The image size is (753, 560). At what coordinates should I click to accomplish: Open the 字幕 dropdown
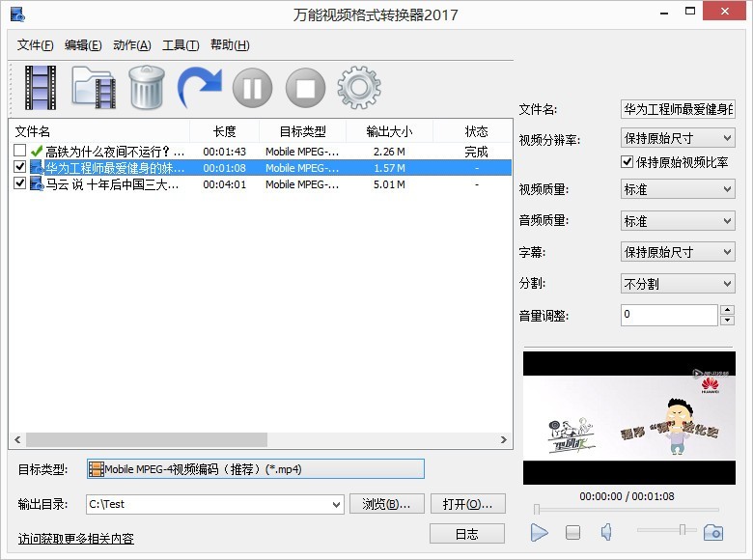pyautogui.click(x=678, y=252)
